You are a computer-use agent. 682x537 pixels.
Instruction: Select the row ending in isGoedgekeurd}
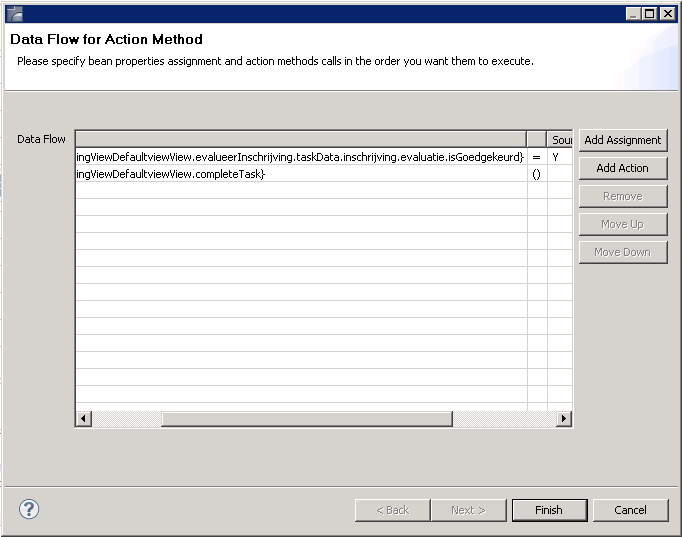click(324, 157)
